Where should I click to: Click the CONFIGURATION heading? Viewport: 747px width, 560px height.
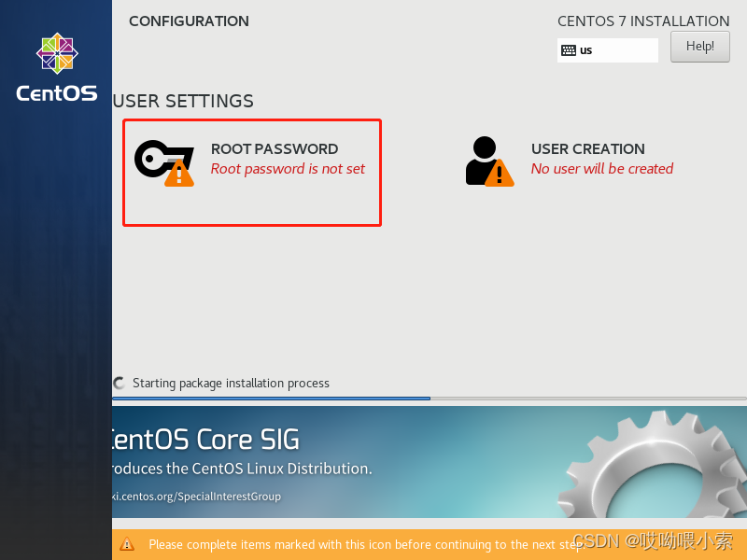(189, 21)
